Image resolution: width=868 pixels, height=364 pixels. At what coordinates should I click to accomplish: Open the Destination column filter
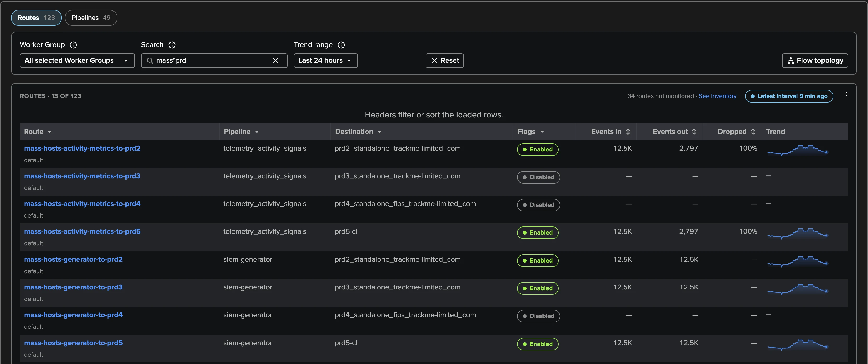coord(379,132)
